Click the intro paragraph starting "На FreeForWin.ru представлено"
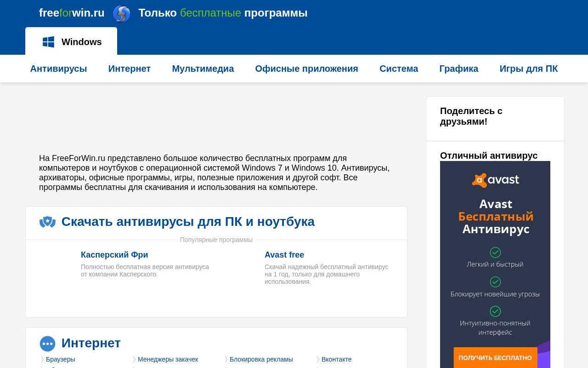Image resolution: width=588 pixels, height=368 pixels. (x=215, y=172)
